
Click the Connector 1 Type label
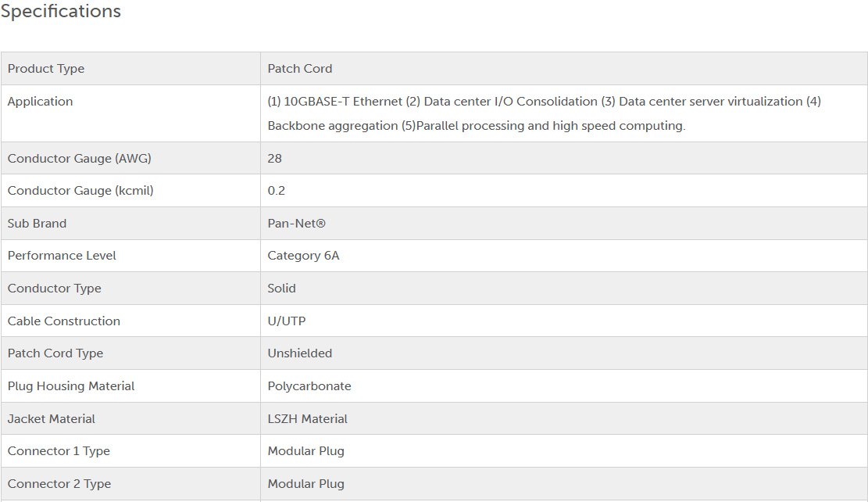pos(59,451)
